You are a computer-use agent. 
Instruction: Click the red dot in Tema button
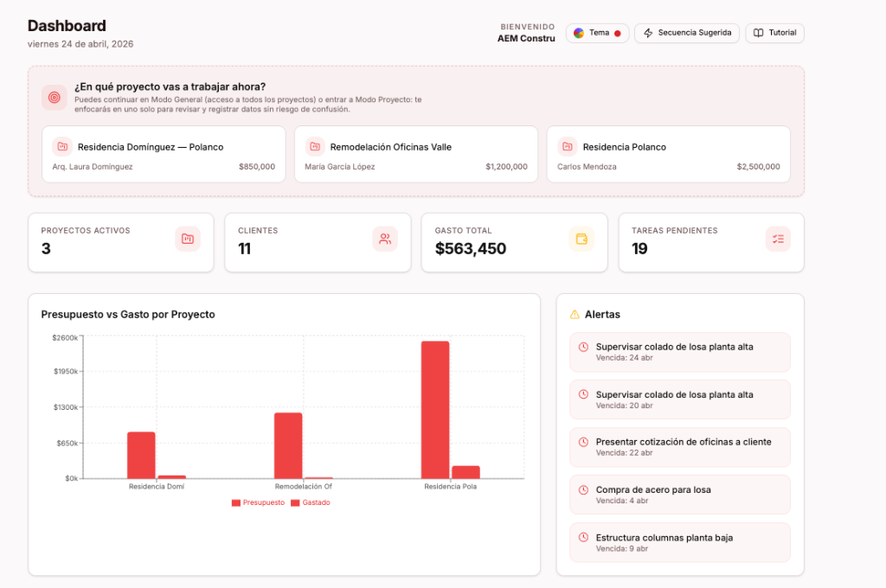pos(618,34)
